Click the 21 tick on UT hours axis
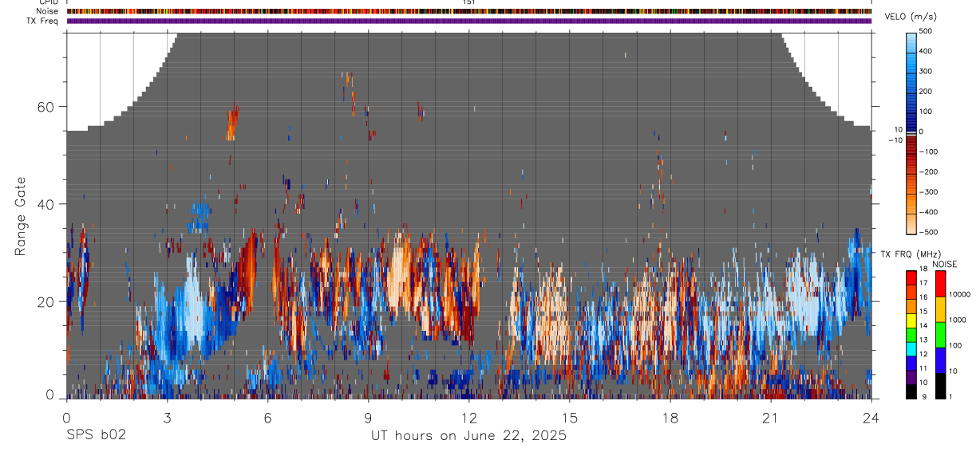This screenshot has width=980, height=452. pos(771,417)
